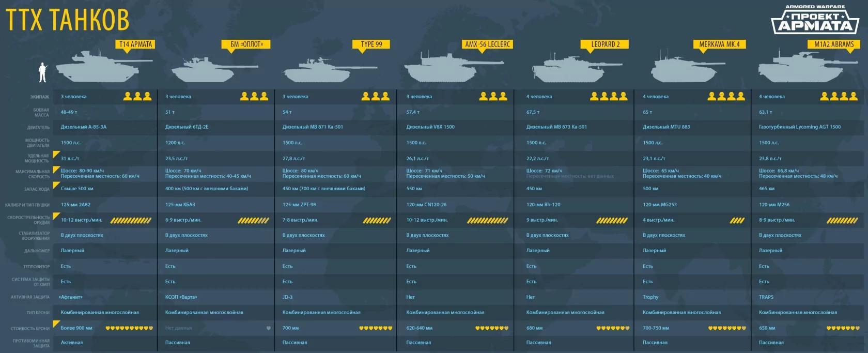The image size is (868, 353).
Task: Click the «Афганит» active protection entry
Action: (x=71, y=297)
